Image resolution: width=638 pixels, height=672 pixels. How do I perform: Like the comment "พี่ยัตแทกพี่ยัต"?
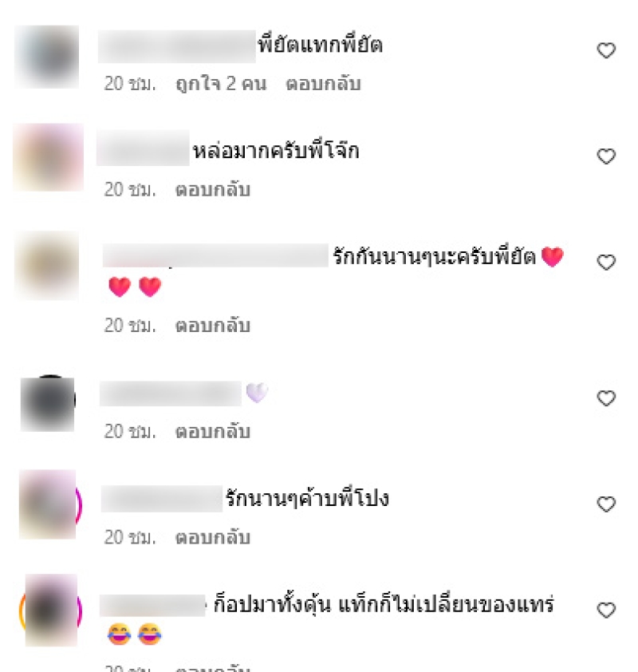606,50
